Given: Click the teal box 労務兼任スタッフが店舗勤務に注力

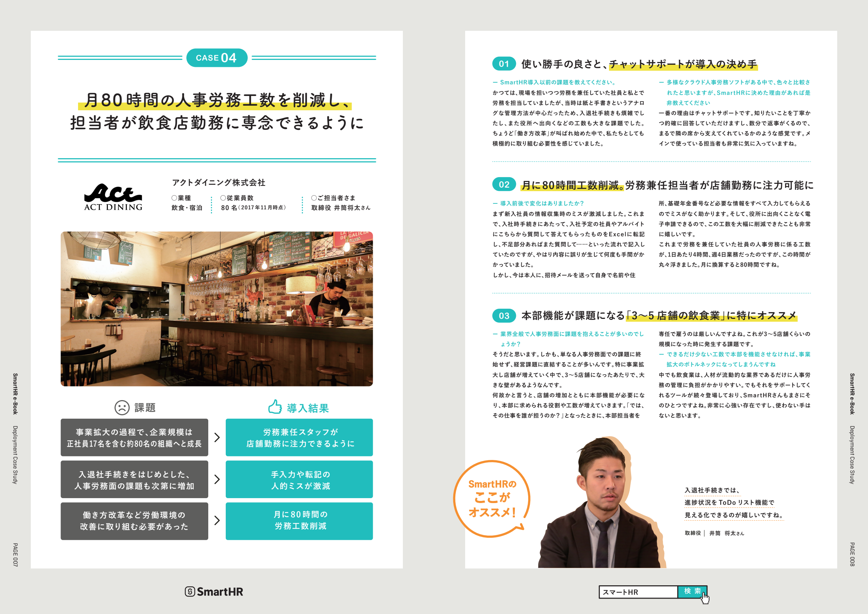Looking at the screenshot, I should tap(299, 438).
